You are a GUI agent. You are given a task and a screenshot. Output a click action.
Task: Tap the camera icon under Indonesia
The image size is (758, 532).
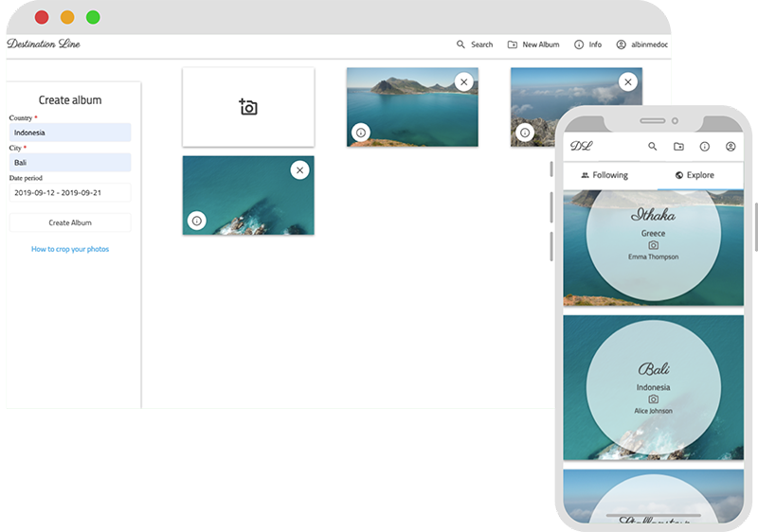click(653, 399)
